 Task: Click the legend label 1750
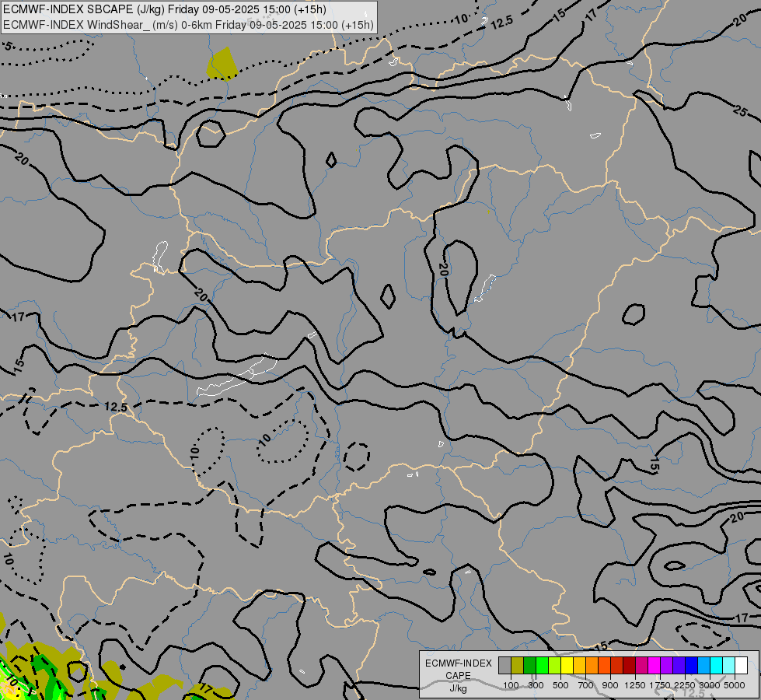point(660,685)
